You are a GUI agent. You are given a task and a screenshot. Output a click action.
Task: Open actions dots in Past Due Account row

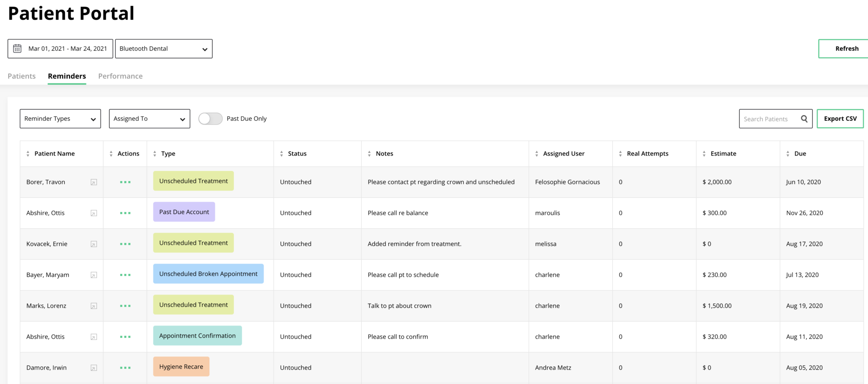click(125, 213)
